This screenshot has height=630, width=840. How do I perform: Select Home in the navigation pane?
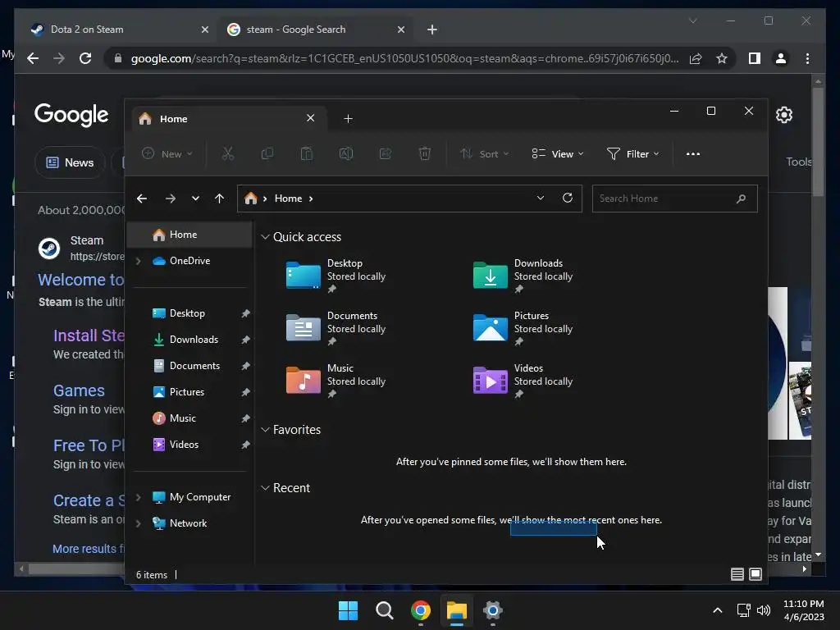pyautogui.click(x=189, y=235)
